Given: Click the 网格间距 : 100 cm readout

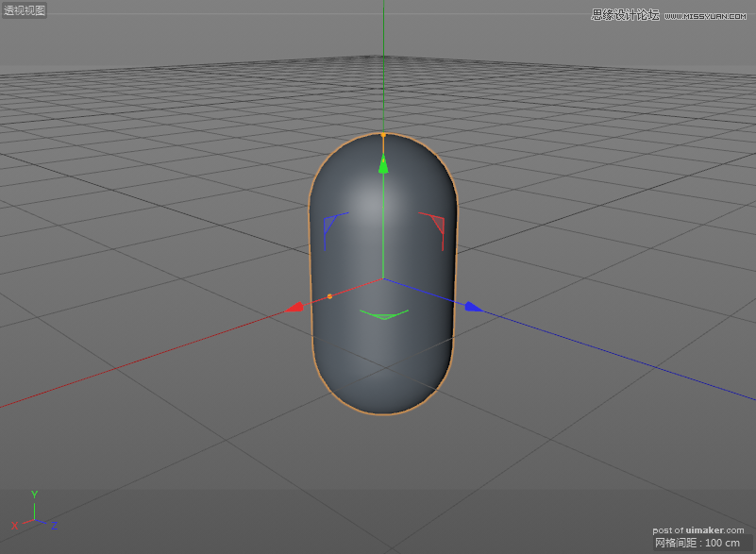Looking at the screenshot, I should (x=697, y=543).
